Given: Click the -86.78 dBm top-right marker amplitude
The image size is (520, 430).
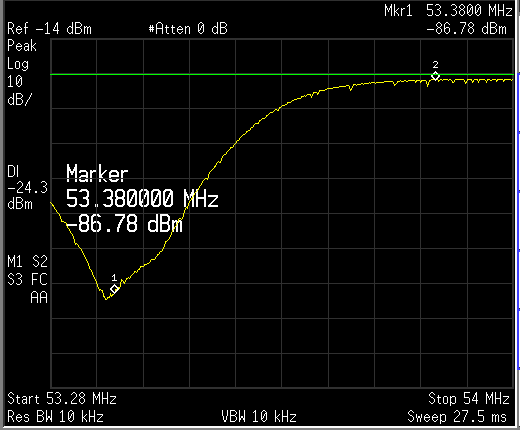Looking at the screenshot, I should pyautogui.click(x=466, y=29).
